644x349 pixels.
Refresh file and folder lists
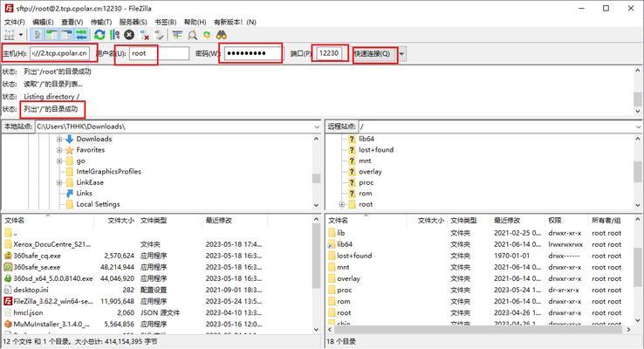coord(99,35)
